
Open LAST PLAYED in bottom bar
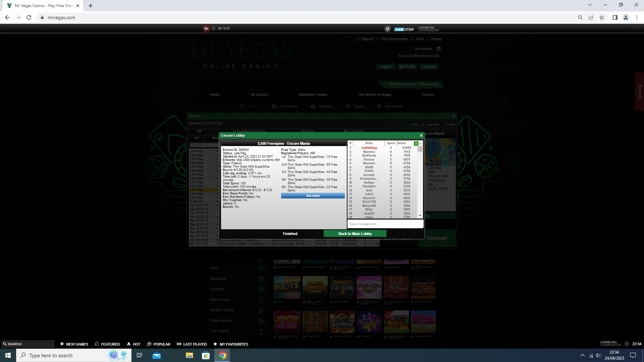tap(192, 344)
